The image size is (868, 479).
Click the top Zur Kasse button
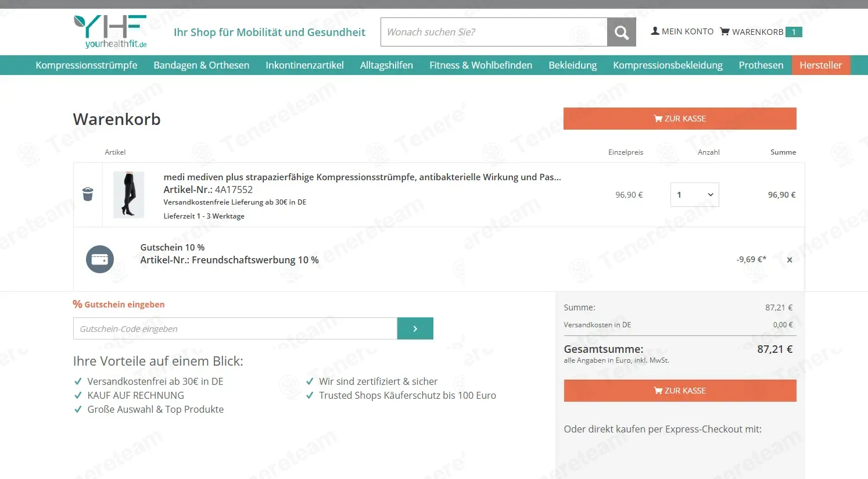pyautogui.click(x=680, y=119)
